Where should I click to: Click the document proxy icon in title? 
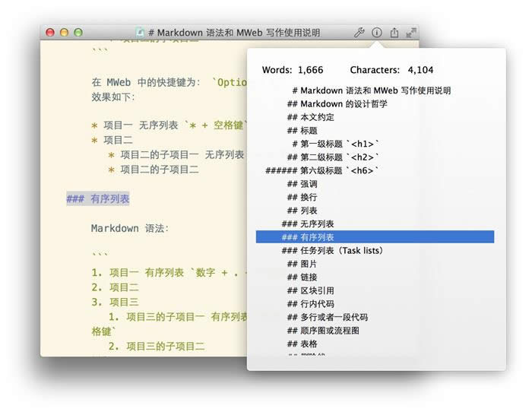[x=140, y=33]
